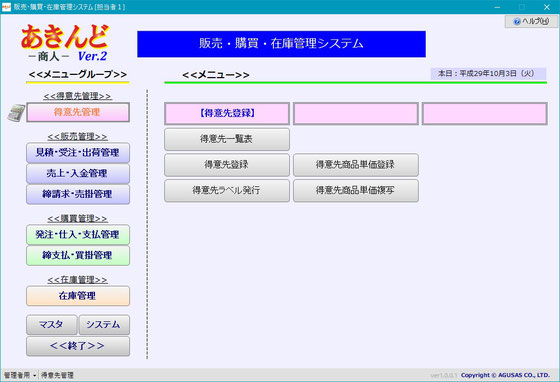This screenshot has height=382, width=560.
Task: Open 得意先一覧表 report
Action: [227, 139]
